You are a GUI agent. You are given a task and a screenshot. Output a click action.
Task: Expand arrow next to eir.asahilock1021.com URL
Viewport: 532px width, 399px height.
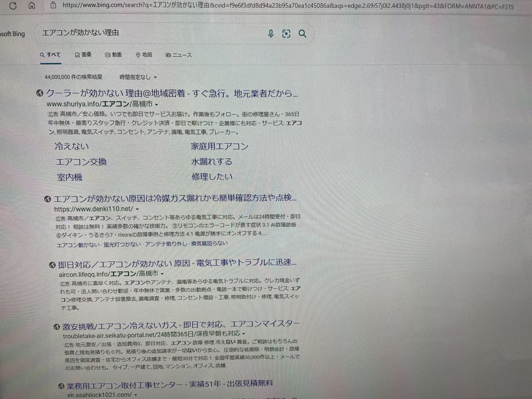[x=136, y=395]
